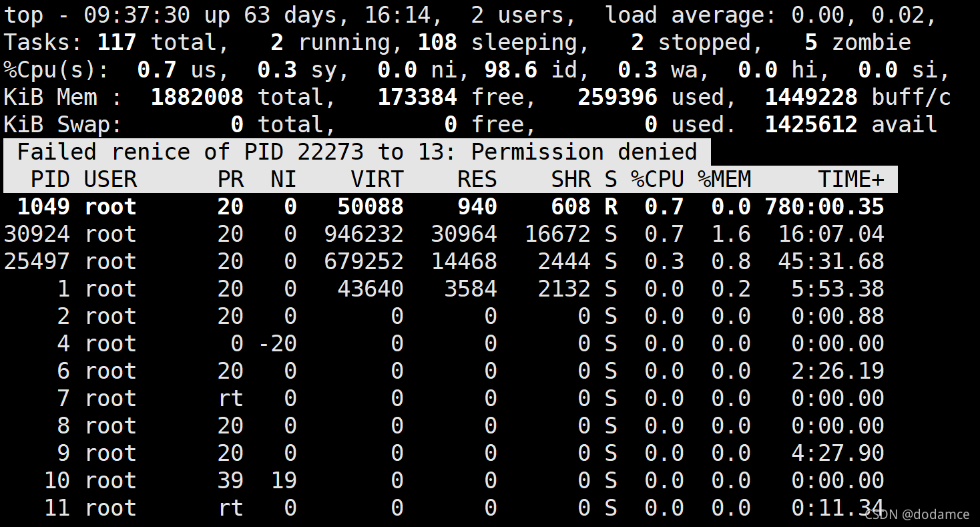Click the NI column header

pyautogui.click(x=284, y=179)
